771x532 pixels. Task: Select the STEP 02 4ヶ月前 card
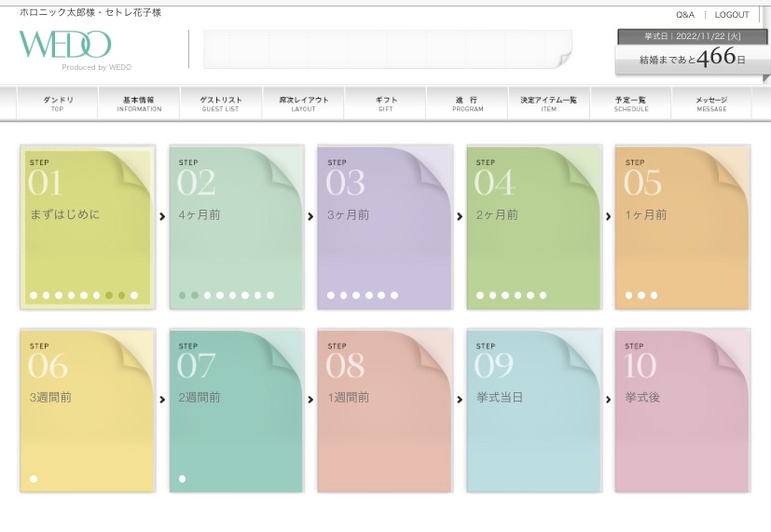236,227
